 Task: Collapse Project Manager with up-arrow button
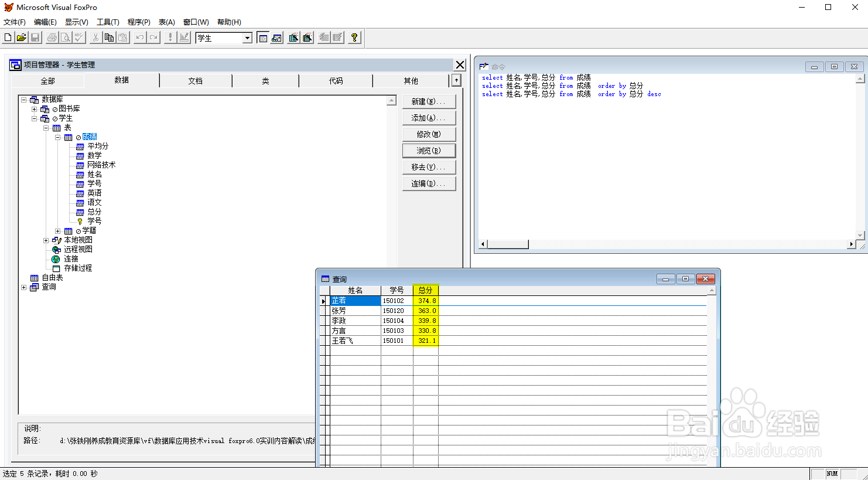point(456,80)
